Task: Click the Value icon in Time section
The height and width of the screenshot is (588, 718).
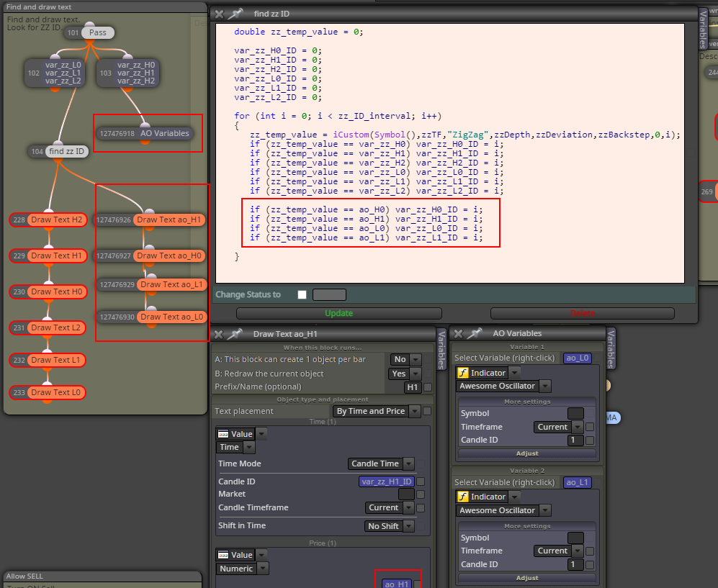Action: (x=223, y=434)
